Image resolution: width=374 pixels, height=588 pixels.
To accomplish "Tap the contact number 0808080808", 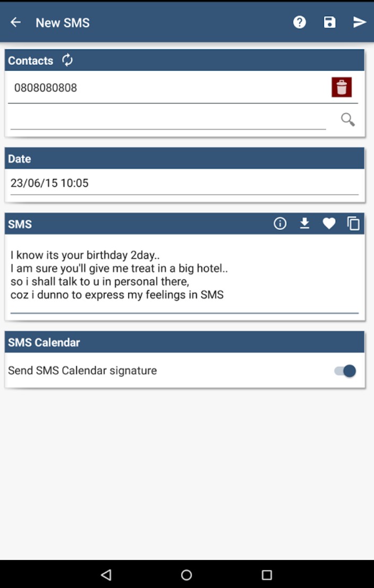I will coord(46,88).
